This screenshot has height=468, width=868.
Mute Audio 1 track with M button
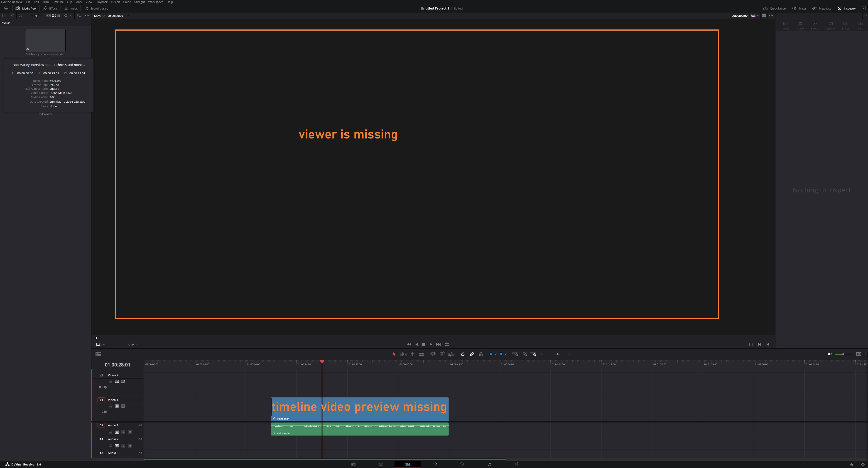coord(130,432)
